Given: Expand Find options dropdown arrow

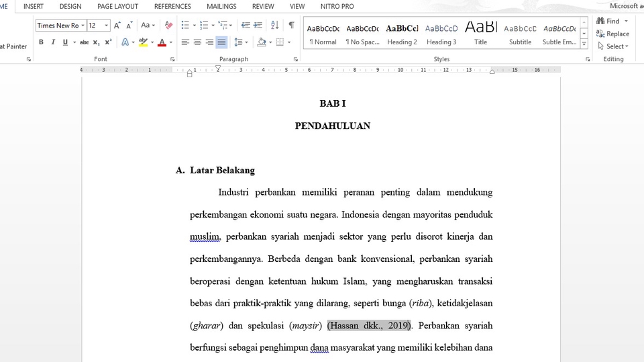Looking at the screenshot, I should point(627,21).
